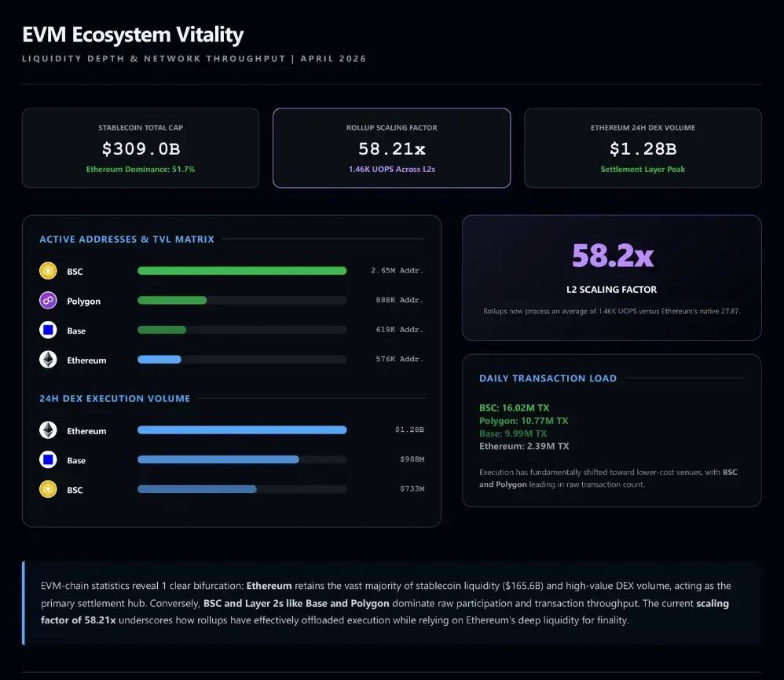
Task: Click 'Polygon' label in Active Addresses
Action: click(x=83, y=302)
